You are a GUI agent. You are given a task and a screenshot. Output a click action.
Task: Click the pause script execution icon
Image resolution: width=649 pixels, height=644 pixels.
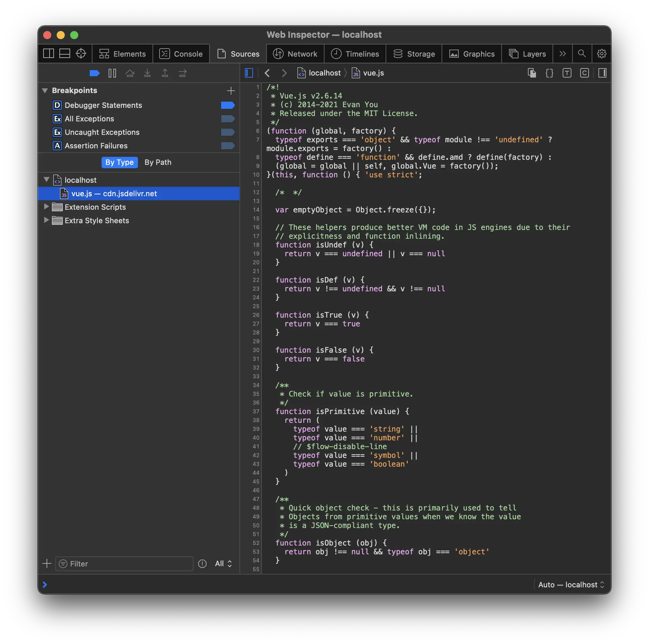pos(112,73)
